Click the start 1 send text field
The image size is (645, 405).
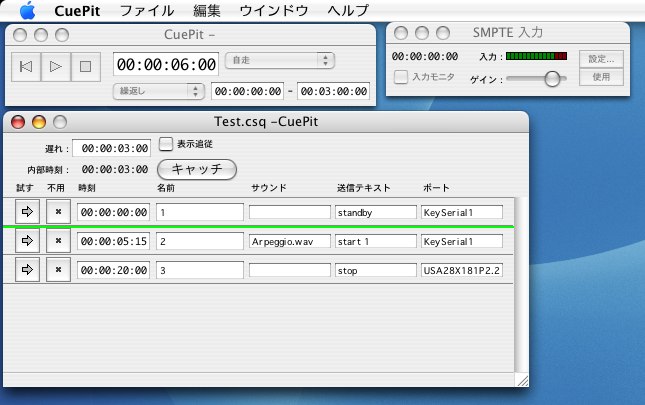(x=376, y=241)
